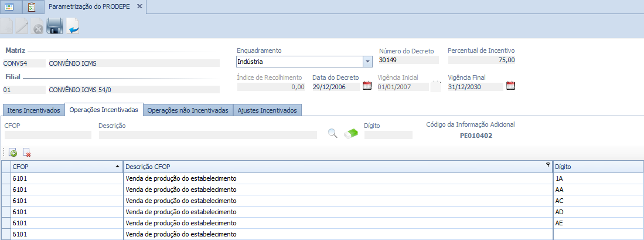The height and width of the screenshot is (240, 644).
Task: Open the grid view tab icon
Action: pos(9,6)
